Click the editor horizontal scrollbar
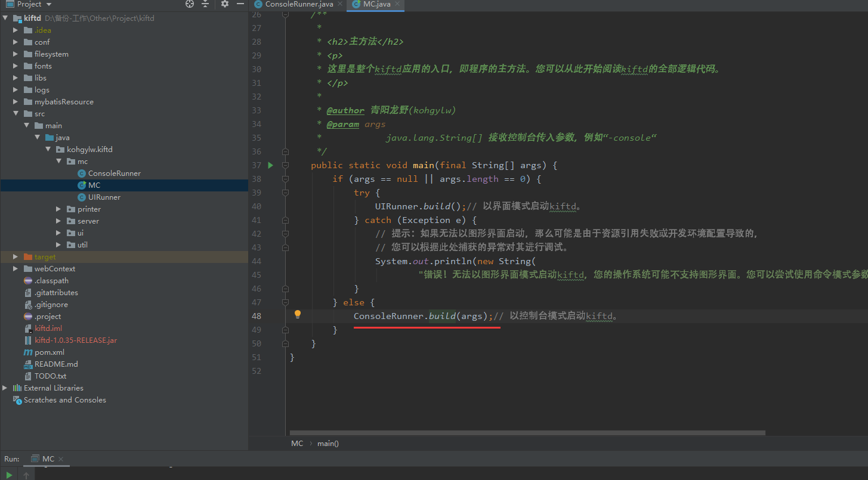The height and width of the screenshot is (480, 868). tap(527, 433)
